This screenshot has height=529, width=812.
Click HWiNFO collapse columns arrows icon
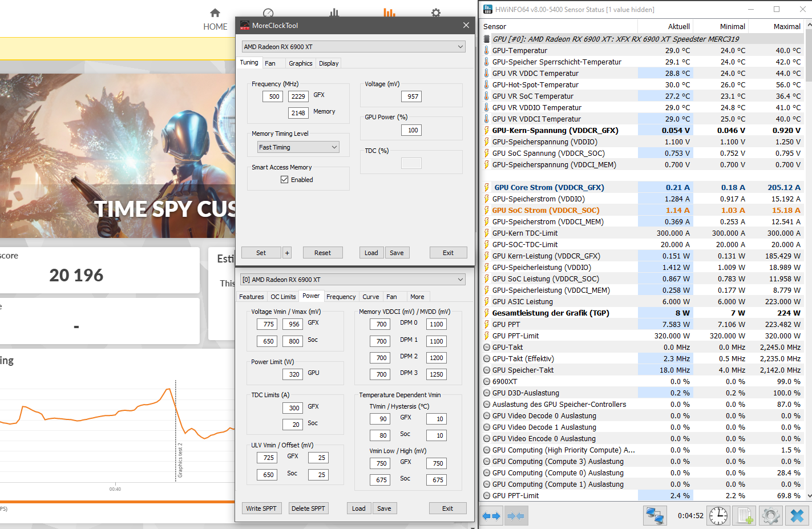click(516, 516)
